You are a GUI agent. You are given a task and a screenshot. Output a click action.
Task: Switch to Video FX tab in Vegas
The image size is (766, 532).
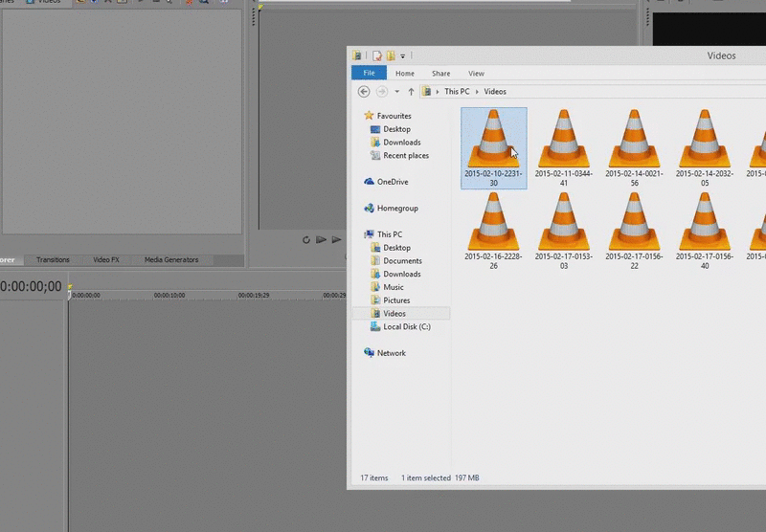pos(106,259)
